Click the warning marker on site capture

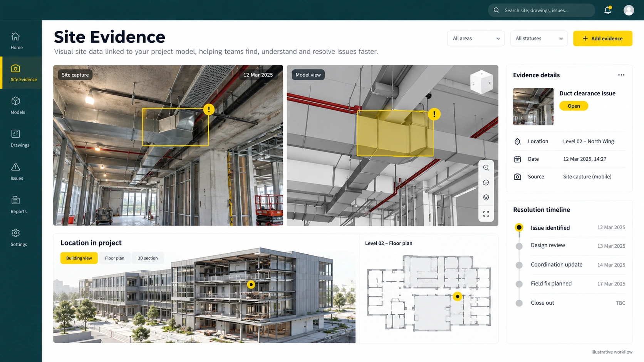(209, 110)
